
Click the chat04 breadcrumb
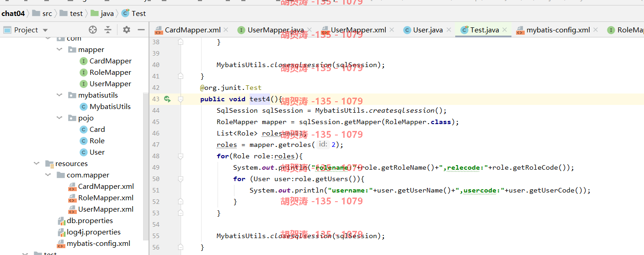tap(13, 13)
